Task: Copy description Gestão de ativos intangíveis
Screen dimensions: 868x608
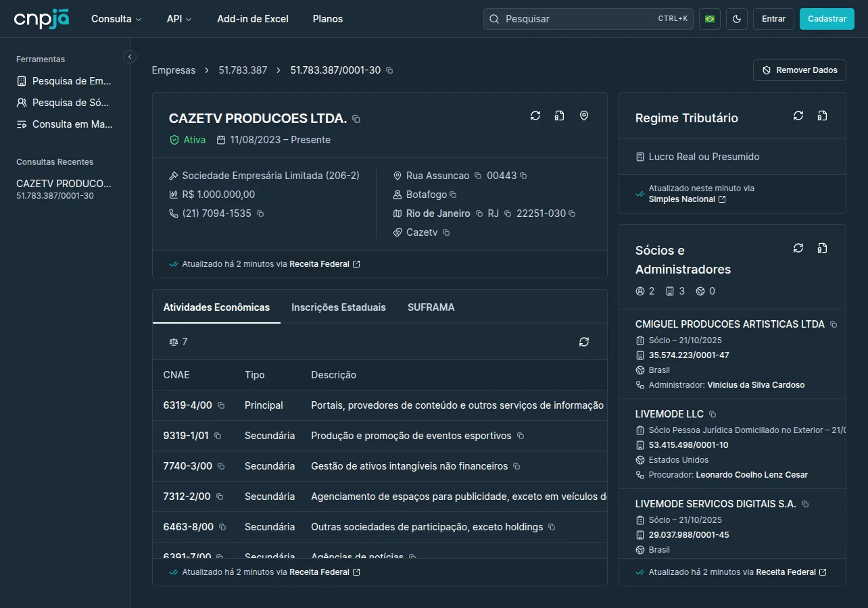Action: coord(516,466)
